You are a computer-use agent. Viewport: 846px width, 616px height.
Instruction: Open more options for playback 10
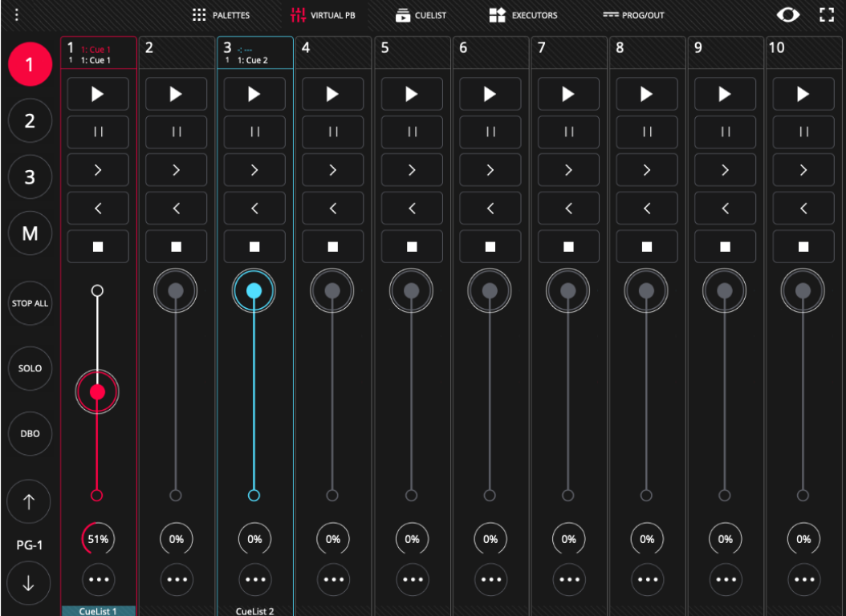(x=804, y=579)
